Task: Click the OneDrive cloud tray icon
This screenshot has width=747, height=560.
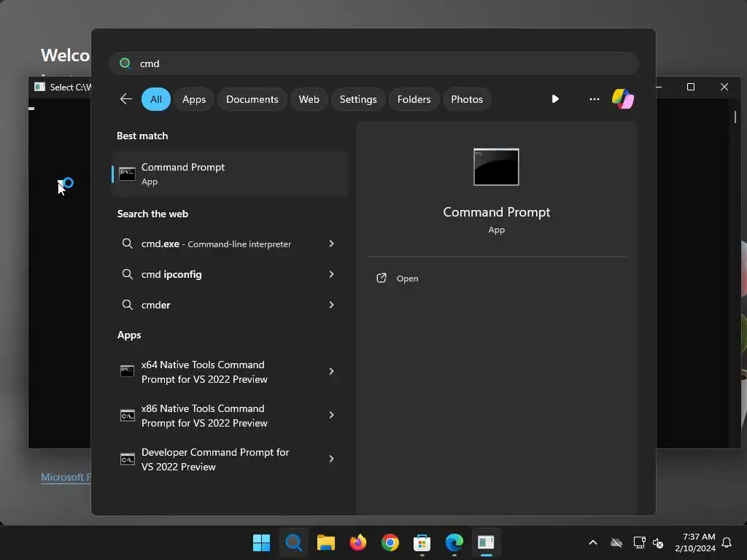Action: click(x=616, y=542)
